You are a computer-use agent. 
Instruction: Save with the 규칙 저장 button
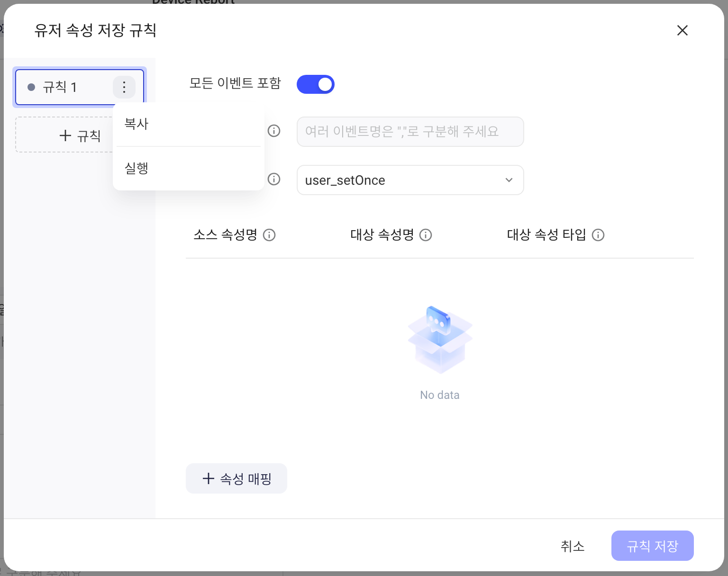click(x=653, y=546)
